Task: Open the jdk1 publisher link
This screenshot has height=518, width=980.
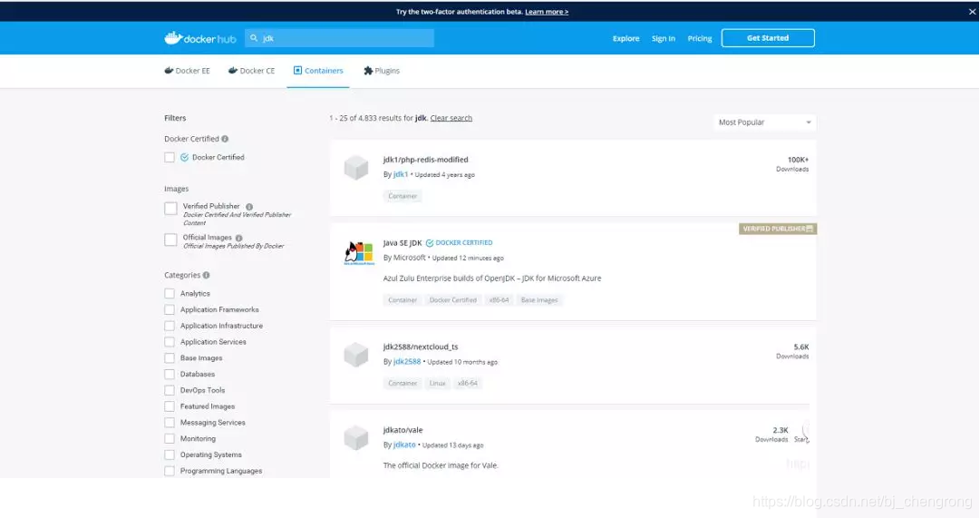Action: click(401, 174)
